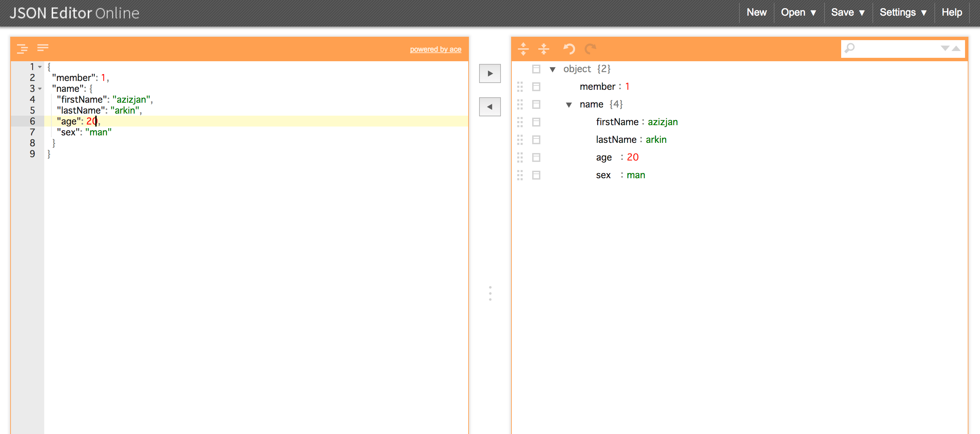This screenshot has width=980, height=434.
Task: Redo action in tree editor
Action: pos(590,49)
